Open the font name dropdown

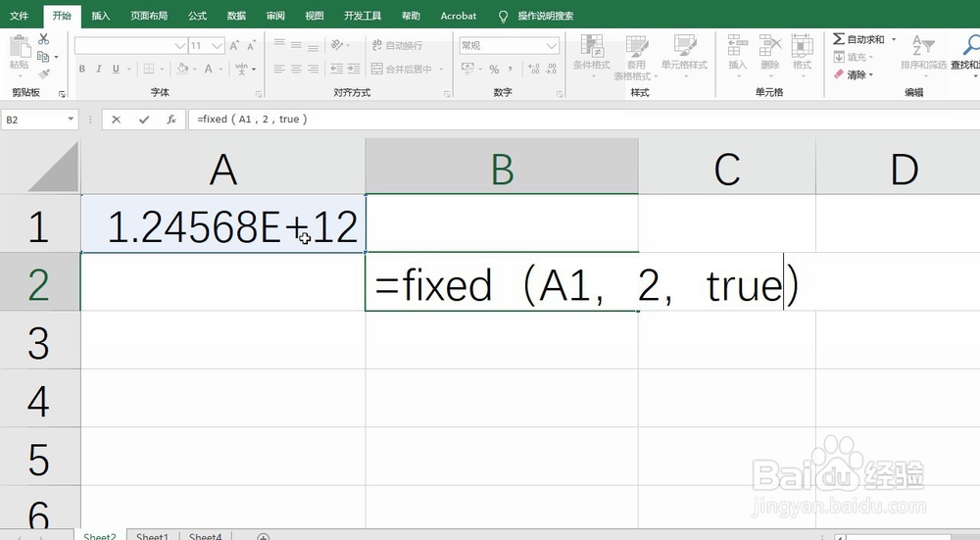(x=180, y=46)
